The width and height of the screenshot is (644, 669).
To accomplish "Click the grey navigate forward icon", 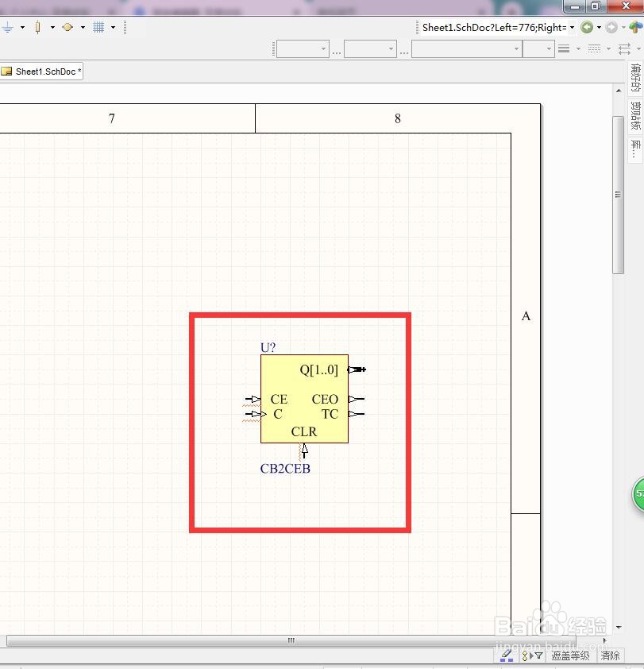I will (611, 28).
